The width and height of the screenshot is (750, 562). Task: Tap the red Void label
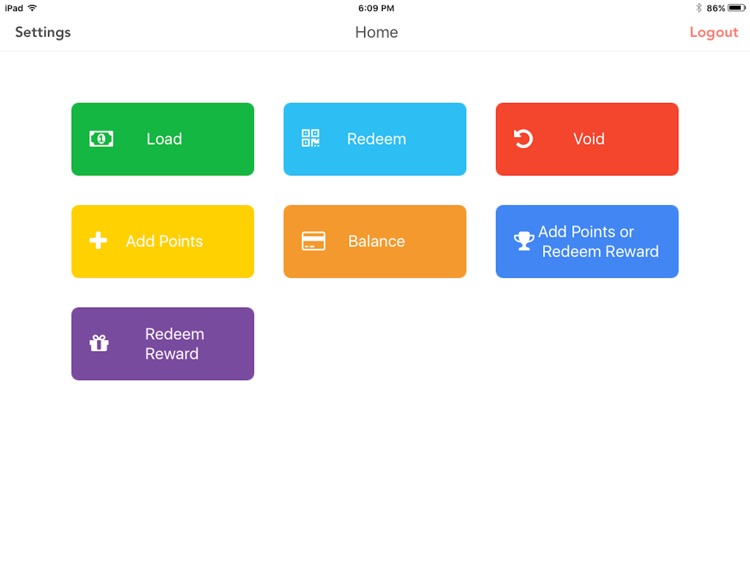point(589,139)
